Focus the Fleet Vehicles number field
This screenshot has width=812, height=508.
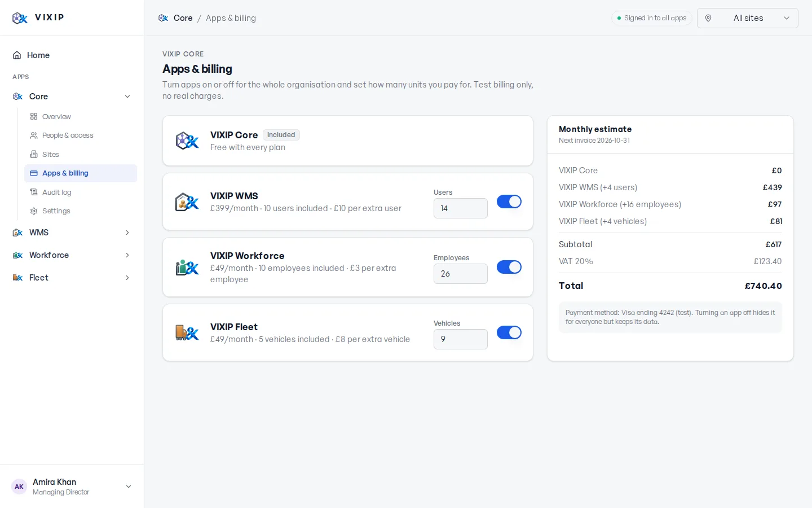pos(461,339)
